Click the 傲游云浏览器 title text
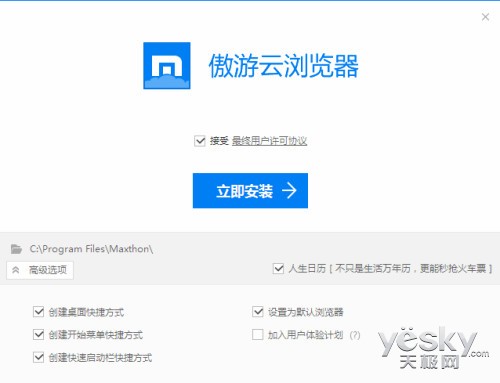This screenshot has height=383, width=500. pos(284,66)
